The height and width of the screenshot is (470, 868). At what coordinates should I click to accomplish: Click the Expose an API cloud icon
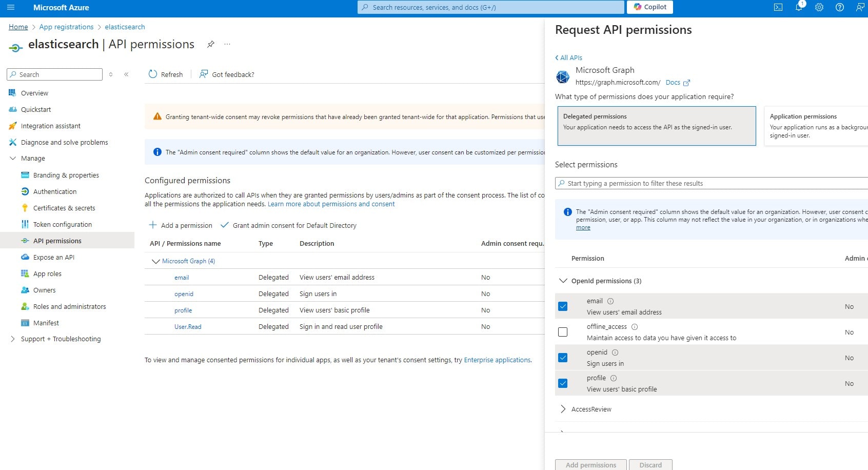[x=25, y=257]
